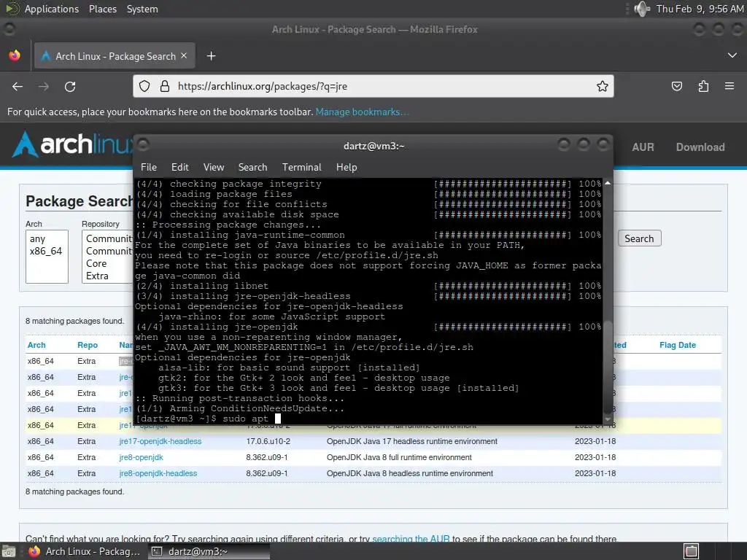Sort table by Repo column
Image resolution: width=747 pixels, height=560 pixels.
[88, 345]
